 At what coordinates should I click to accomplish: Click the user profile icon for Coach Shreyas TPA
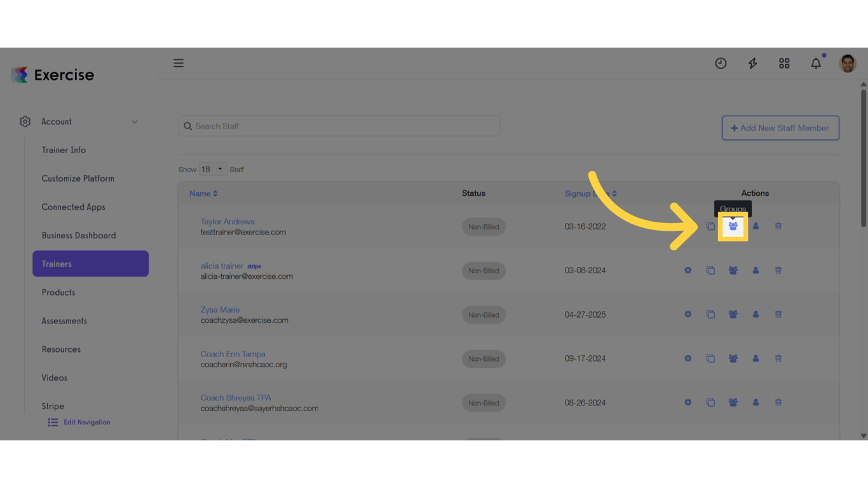click(x=756, y=402)
